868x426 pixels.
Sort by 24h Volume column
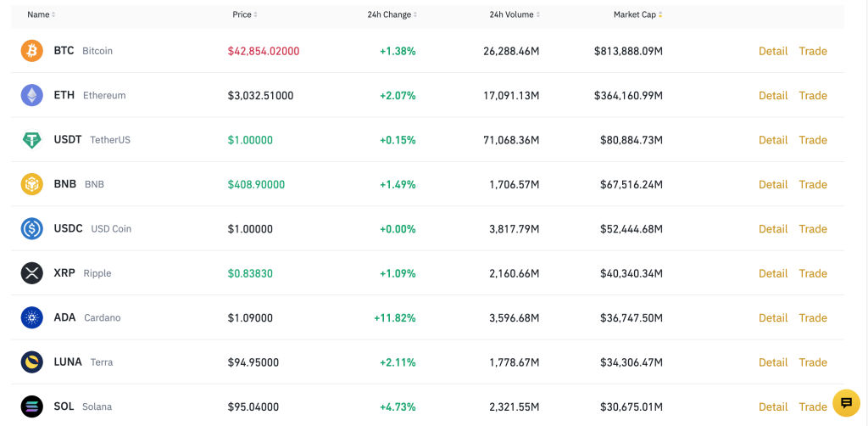click(514, 14)
